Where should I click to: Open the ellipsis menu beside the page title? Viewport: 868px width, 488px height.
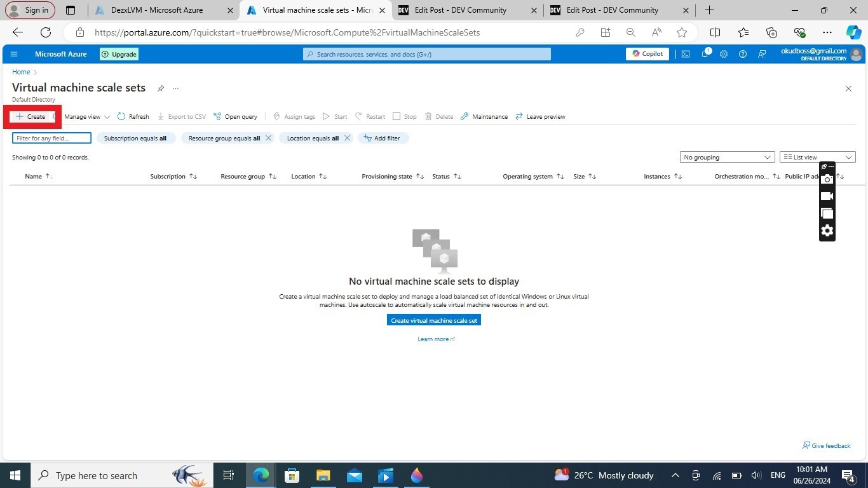176,88
